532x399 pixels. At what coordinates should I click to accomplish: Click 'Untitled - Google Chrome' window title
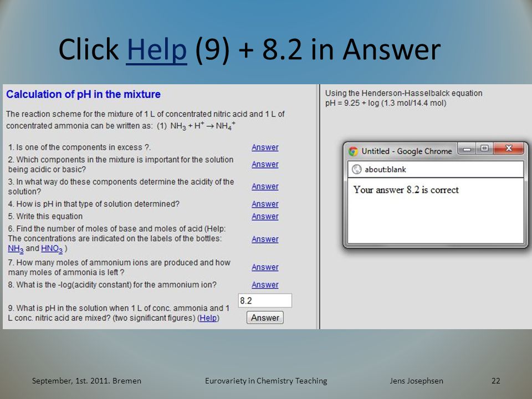tap(407, 151)
